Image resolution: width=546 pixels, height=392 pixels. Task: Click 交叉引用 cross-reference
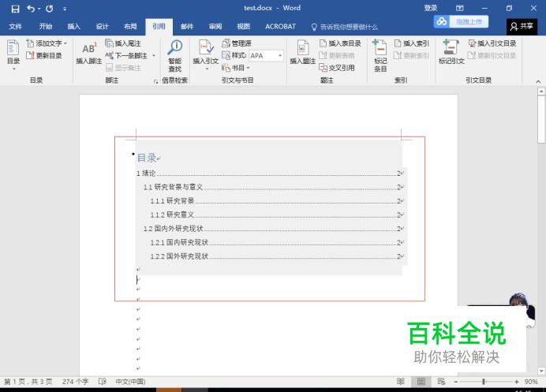tap(337, 68)
